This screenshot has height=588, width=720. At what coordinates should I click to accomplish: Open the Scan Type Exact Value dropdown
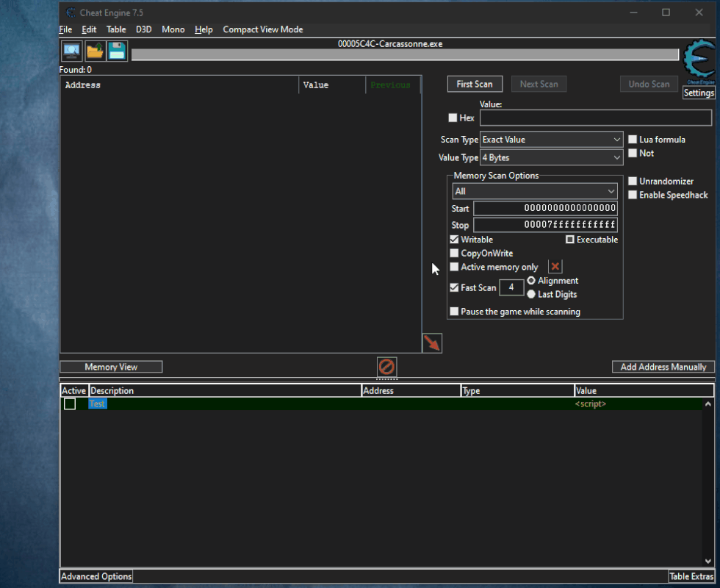[x=551, y=139]
